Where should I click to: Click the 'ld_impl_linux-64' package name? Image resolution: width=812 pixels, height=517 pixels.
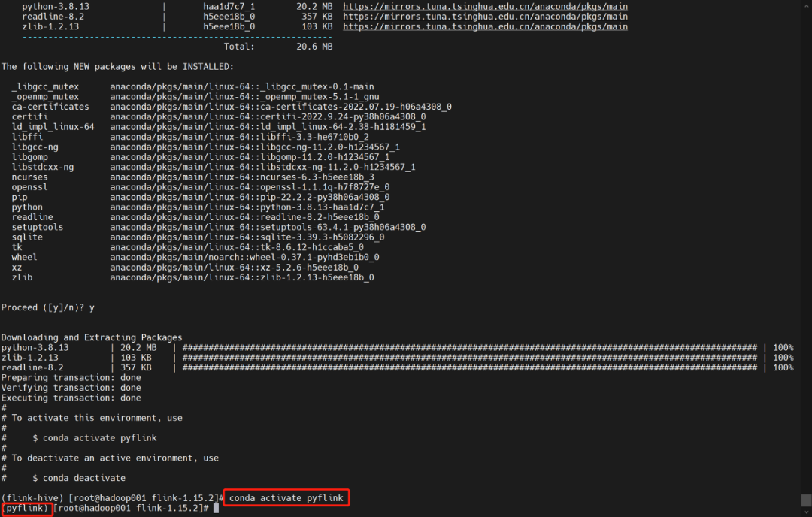[53, 127]
